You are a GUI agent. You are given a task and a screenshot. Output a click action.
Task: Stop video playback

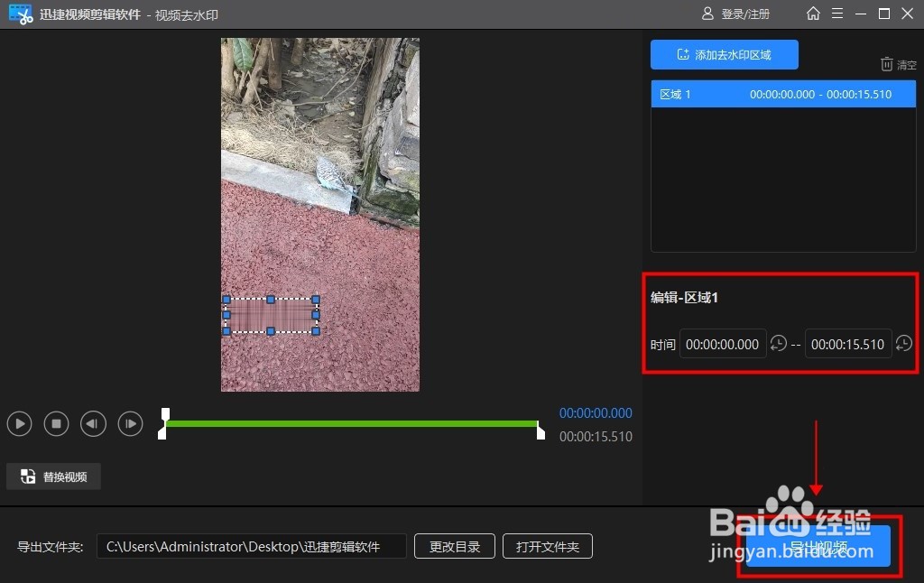(56, 423)
